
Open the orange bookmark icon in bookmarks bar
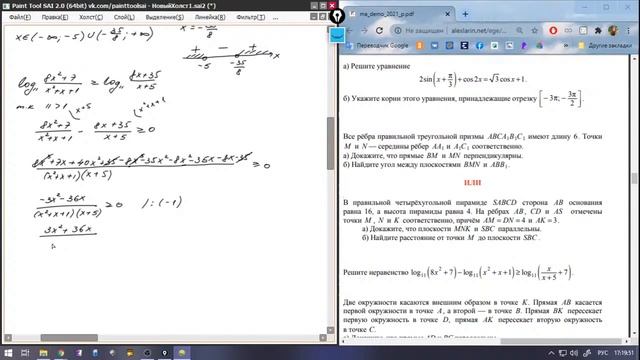pos(419,46)
